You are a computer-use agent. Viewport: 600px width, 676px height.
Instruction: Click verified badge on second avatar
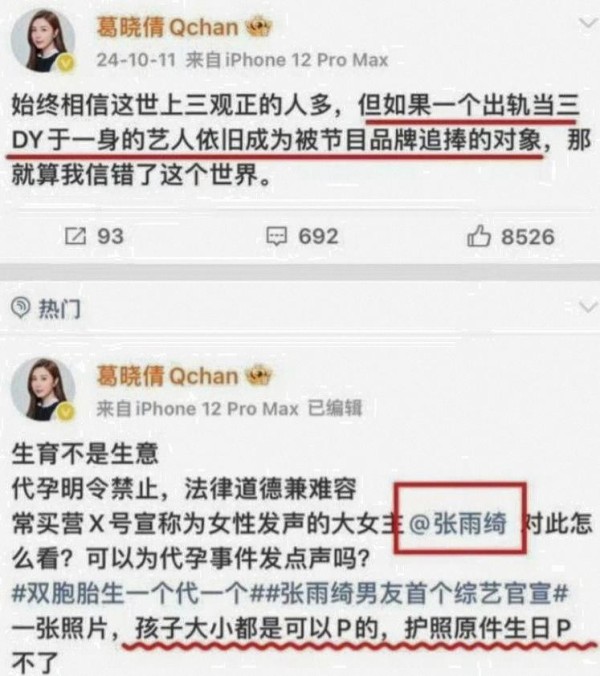pyautogui.click(x=66, y=412)
